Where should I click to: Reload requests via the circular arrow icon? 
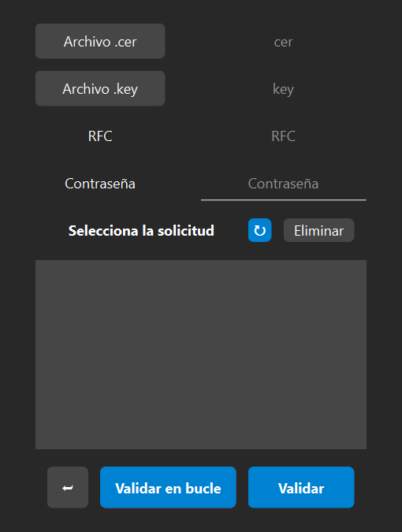pos(259,230)
